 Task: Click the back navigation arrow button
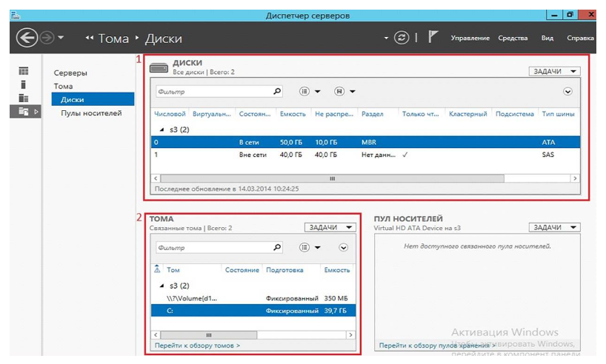(x=27, y=38)
